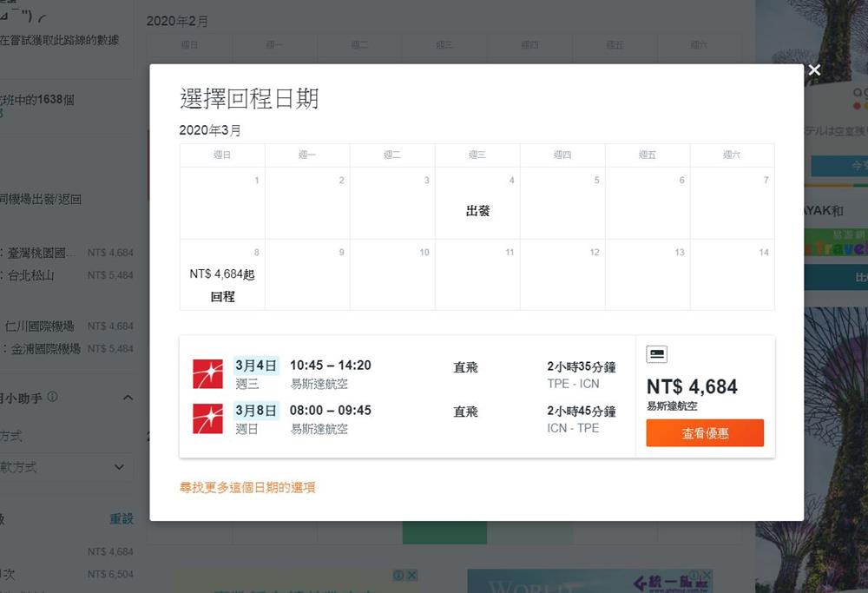This screenshot has height=593, width=868.
Task: Select March 4 出發 calendar cell
Action: pyautogui.click(x=477, y=203)
